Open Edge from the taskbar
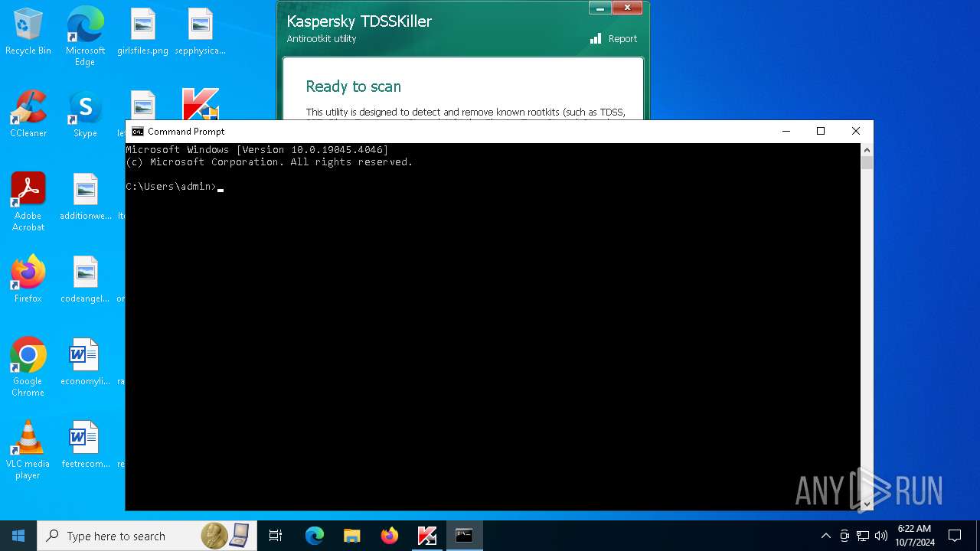 (x=315, y=536)
